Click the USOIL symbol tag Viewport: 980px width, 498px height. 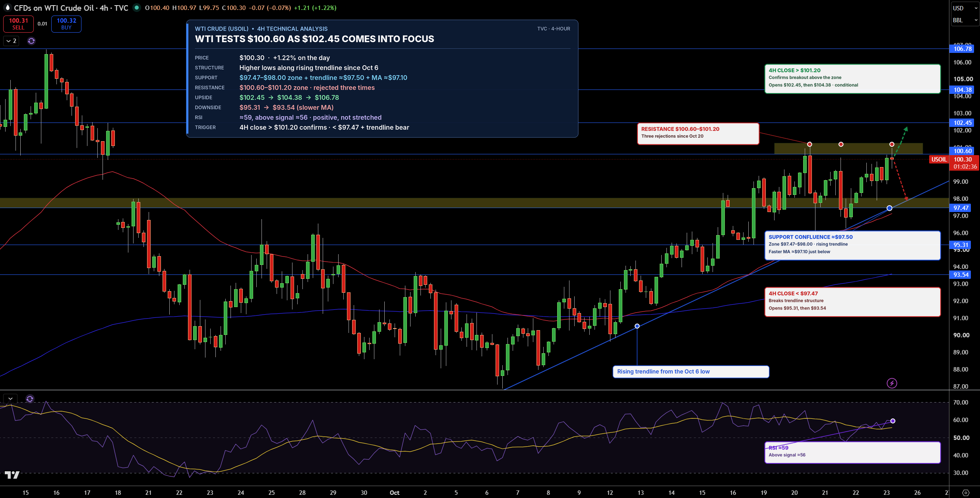coord(939,160)
